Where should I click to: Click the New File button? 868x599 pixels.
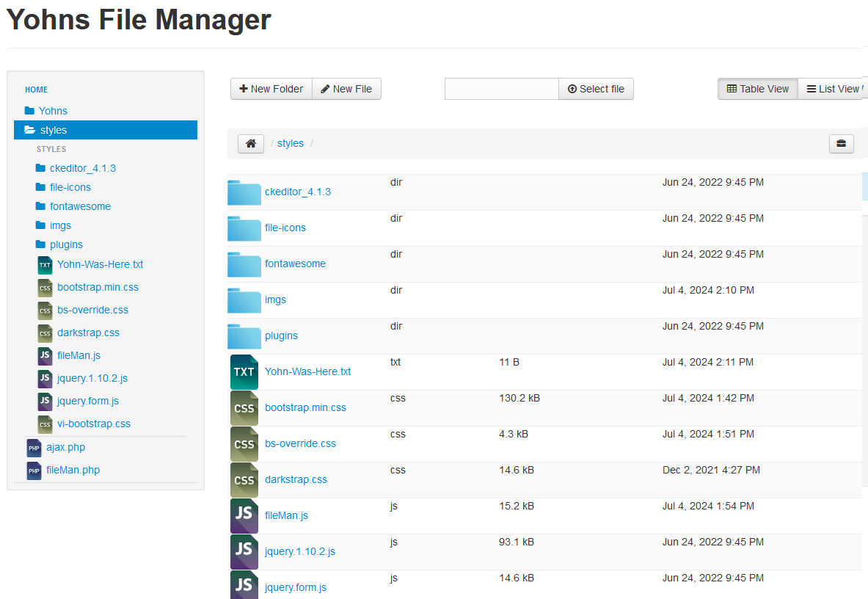point(346,89)
